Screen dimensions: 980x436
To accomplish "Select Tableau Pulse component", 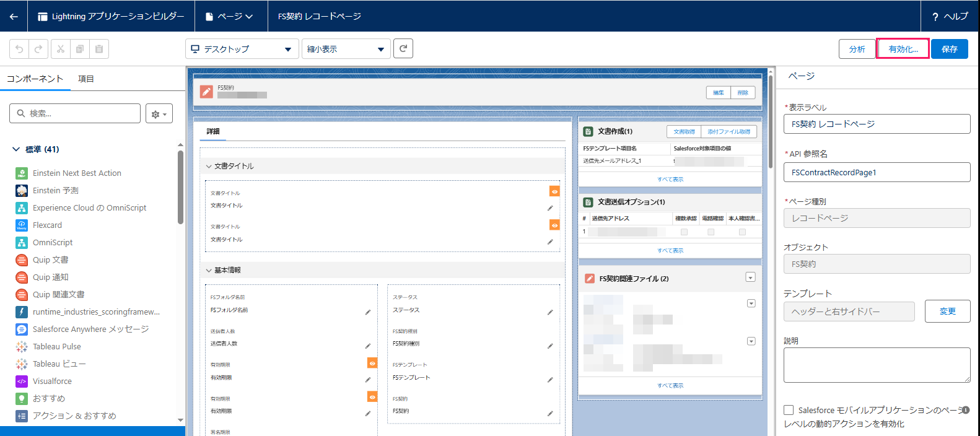I will 48,346.
